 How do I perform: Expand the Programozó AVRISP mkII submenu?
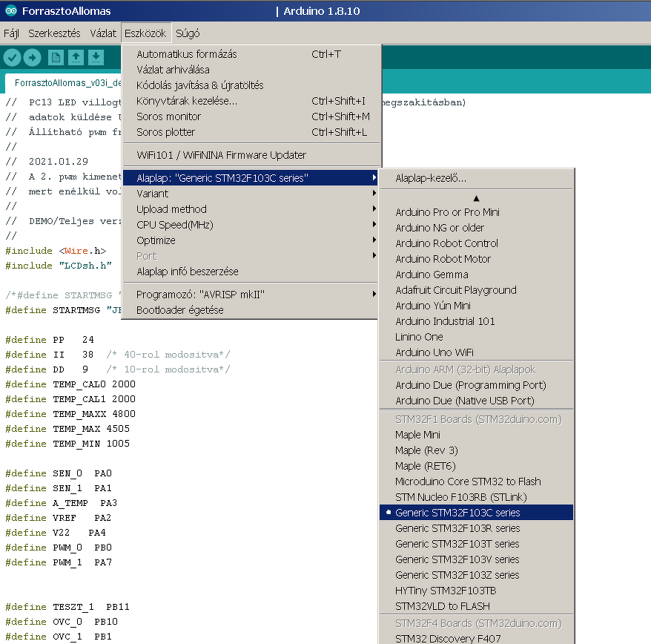point(251,295)
